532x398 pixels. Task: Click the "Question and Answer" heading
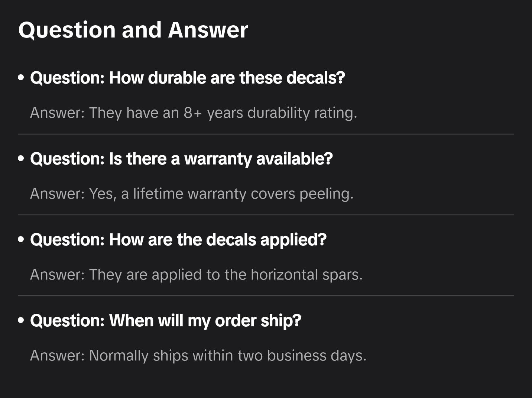(x=133, y=30)
